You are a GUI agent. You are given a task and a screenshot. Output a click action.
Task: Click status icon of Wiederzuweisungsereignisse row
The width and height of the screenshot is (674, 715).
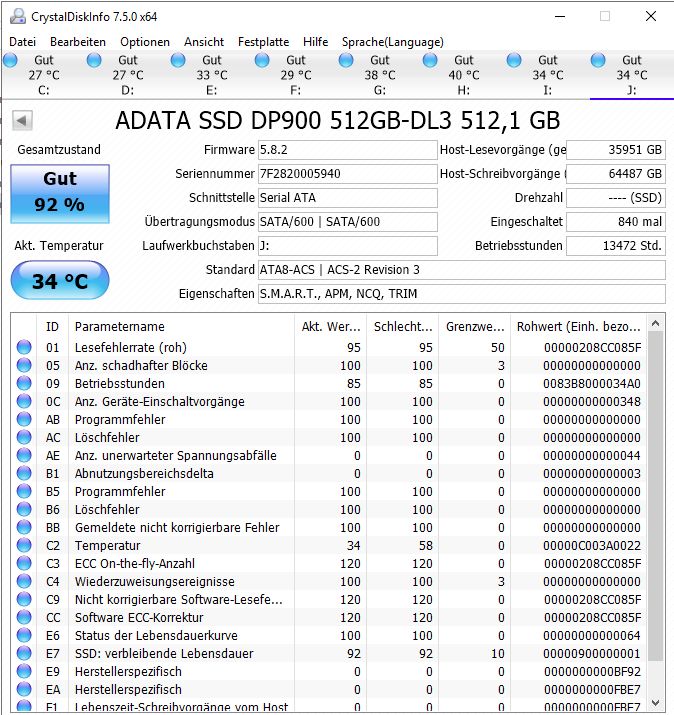click(x=24, y=581)
